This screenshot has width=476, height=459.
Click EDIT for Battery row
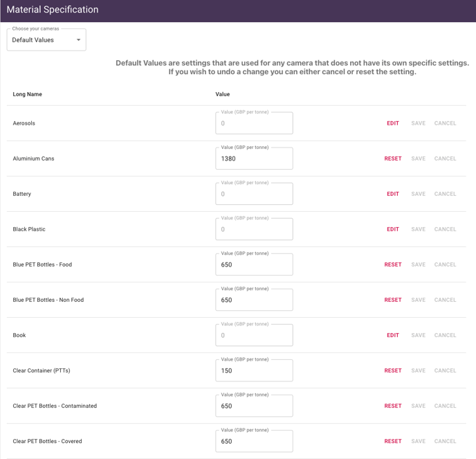tap(392, 194)
